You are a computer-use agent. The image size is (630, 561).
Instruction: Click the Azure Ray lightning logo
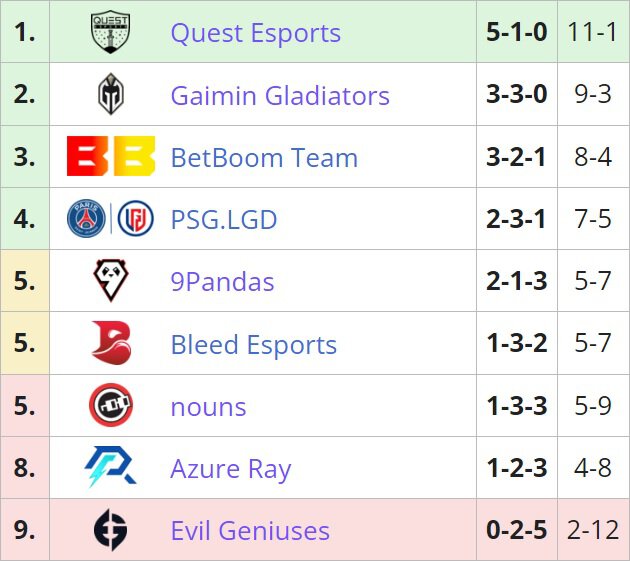click(x=110, y=467)
